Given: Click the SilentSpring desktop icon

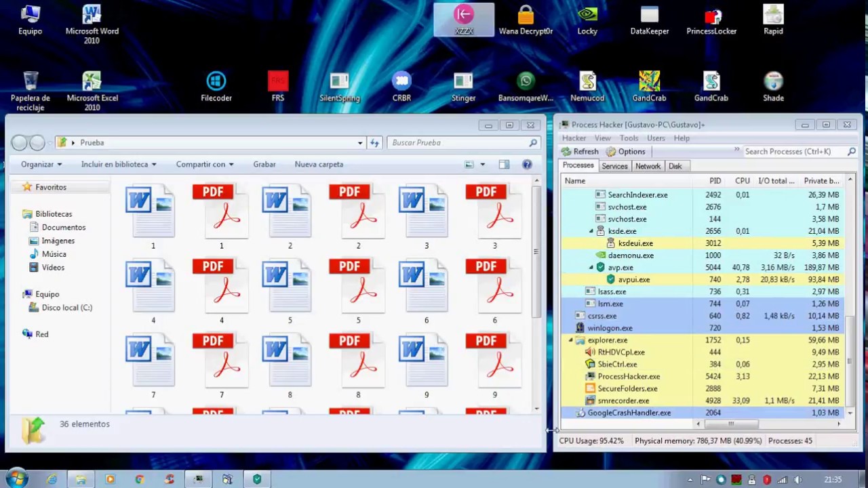Looking at the screenshot, I should coord(339,87).
